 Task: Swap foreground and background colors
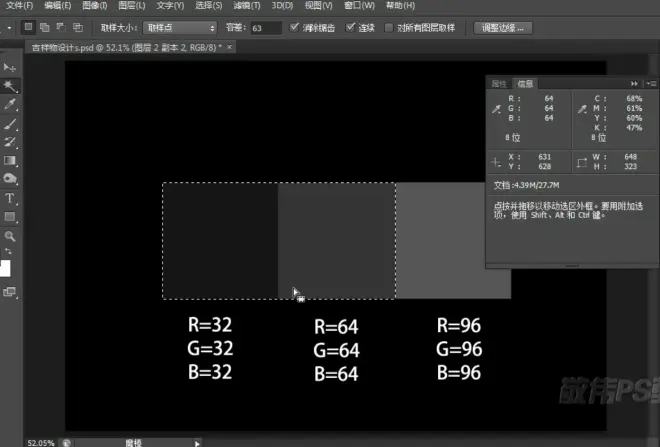pos(8,251)
